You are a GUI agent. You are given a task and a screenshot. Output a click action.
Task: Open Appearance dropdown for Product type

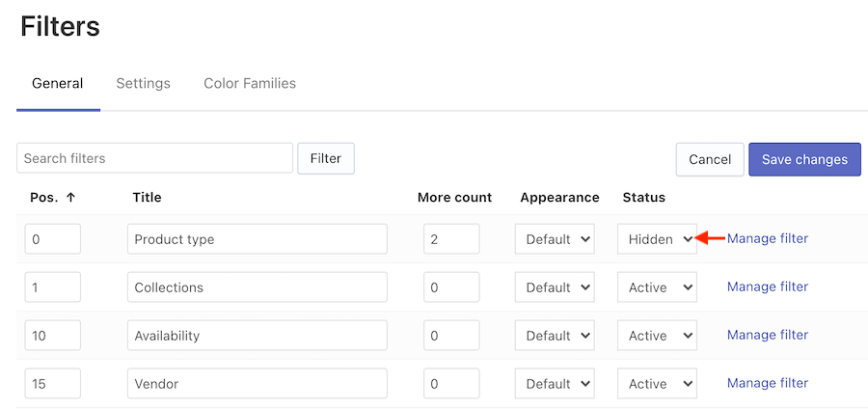point(556,239)
